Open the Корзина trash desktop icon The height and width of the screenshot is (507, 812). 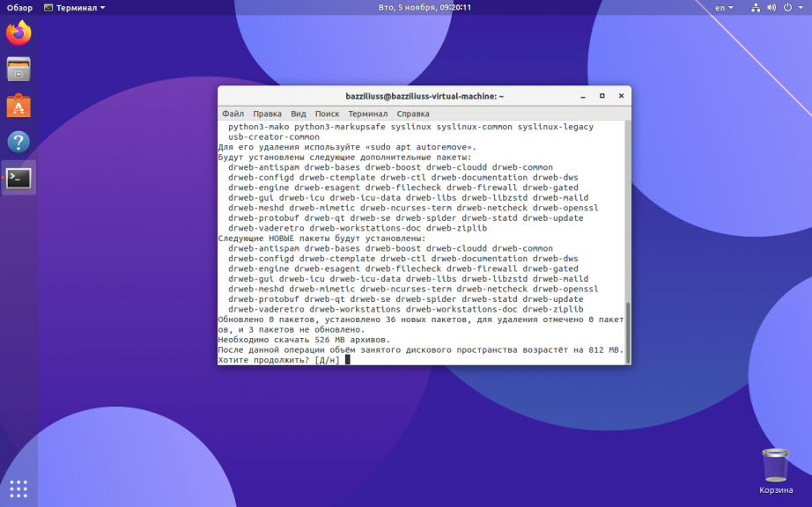[776, 471]
